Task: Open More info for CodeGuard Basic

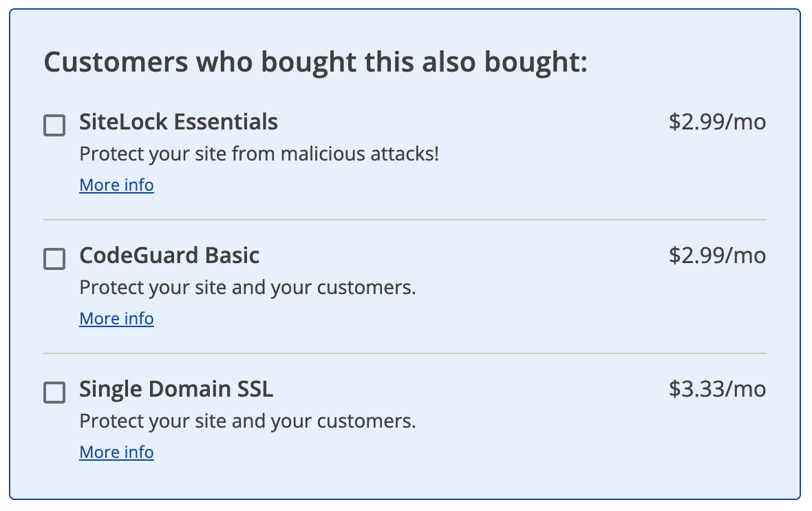Action: tap(116, 318)
